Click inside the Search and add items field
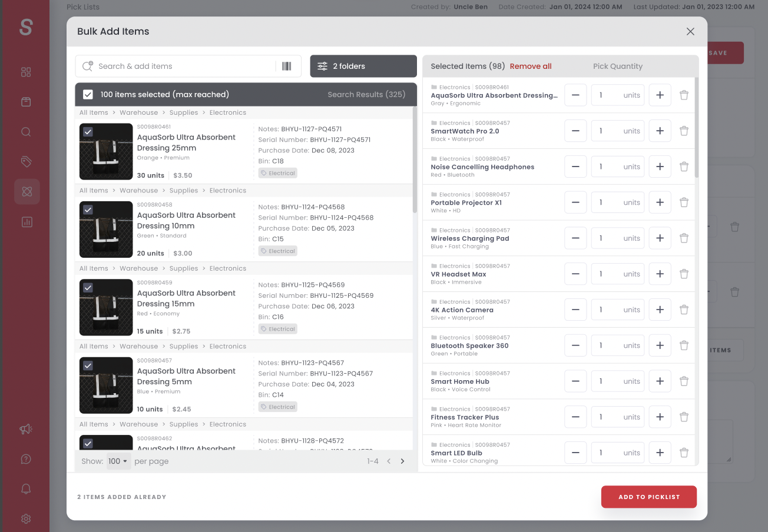This screenshot has height=532, width=768. 177,66
